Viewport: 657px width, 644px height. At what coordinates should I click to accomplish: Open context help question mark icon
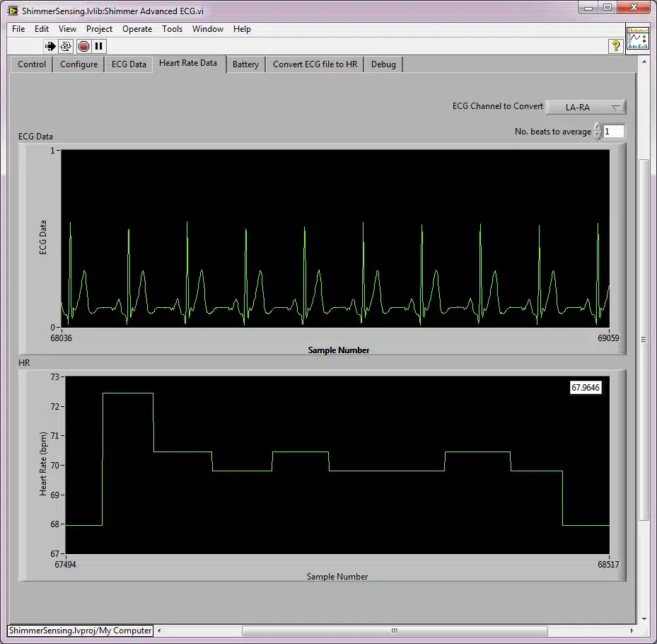[x=615, y=46]
